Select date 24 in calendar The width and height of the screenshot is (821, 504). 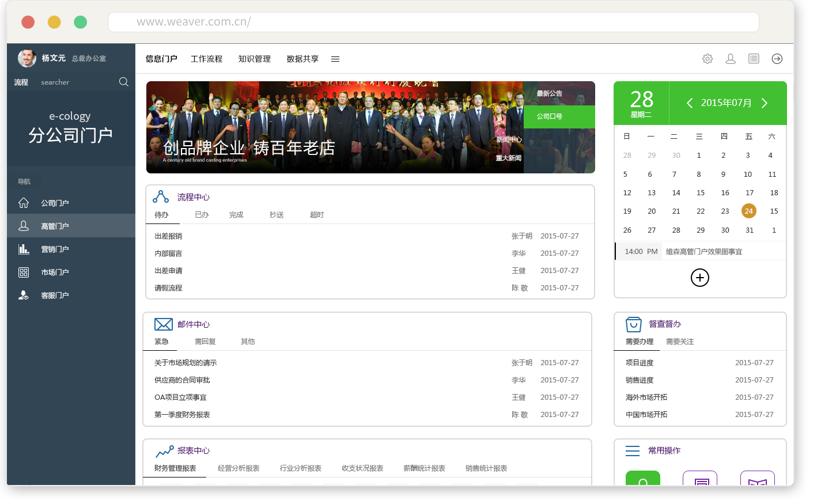point(749,211)
